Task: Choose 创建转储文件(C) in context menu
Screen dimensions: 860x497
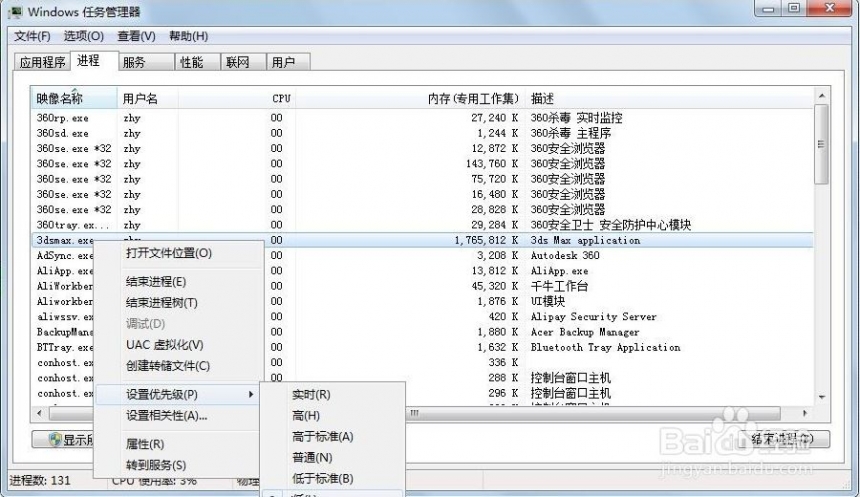Action: pos(168,366)
